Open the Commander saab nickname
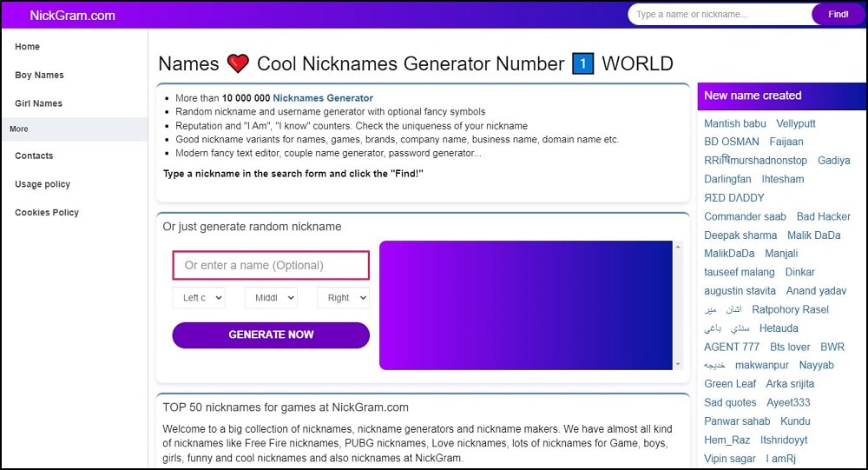 click(745, 216)
